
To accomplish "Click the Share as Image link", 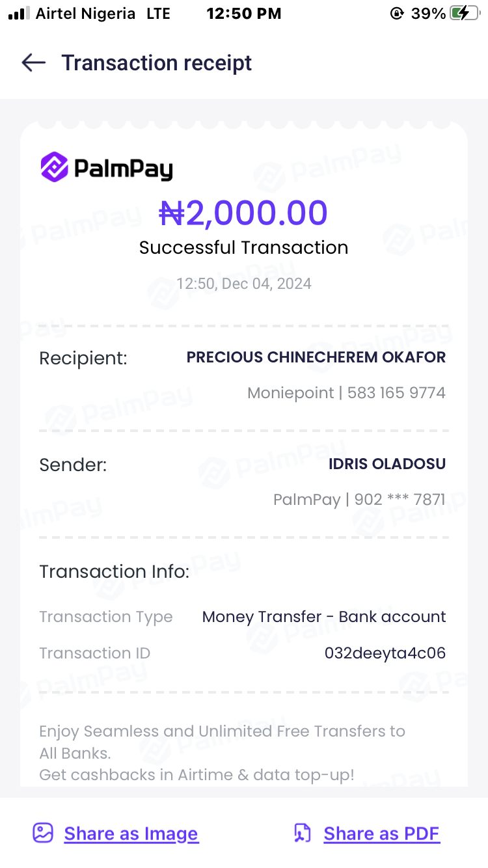I will [131, 834].
